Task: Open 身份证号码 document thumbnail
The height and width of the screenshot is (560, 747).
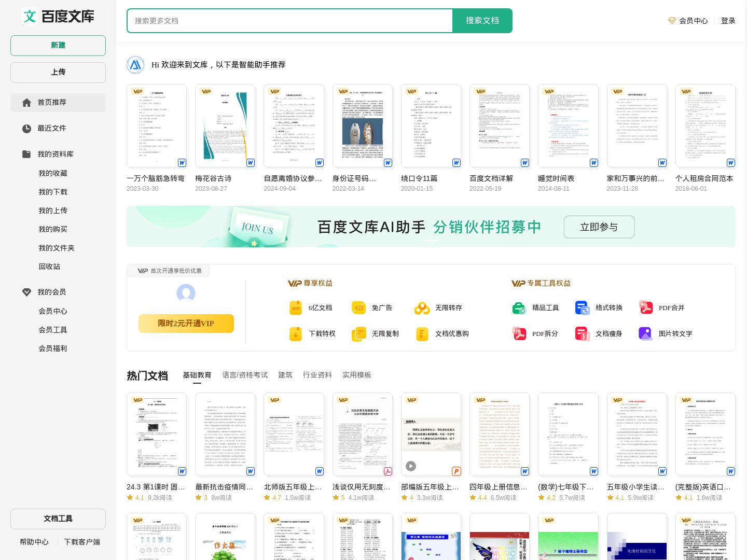Action: 362,126
